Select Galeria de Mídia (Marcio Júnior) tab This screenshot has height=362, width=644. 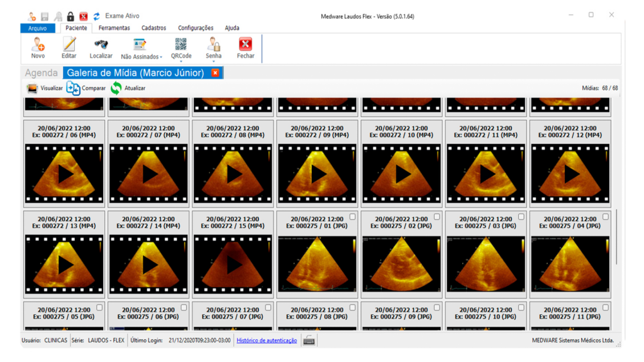(136, 73)
